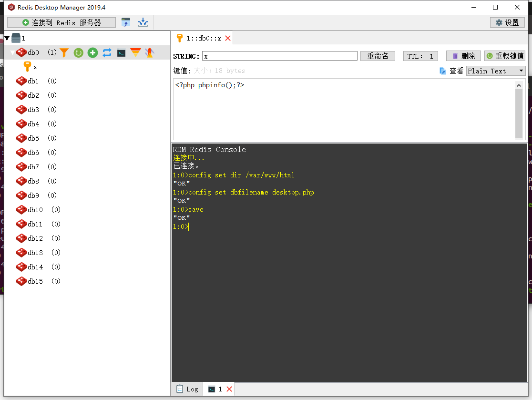Click the key icon beside x in tree
The image size is (532, 400).
27,66
